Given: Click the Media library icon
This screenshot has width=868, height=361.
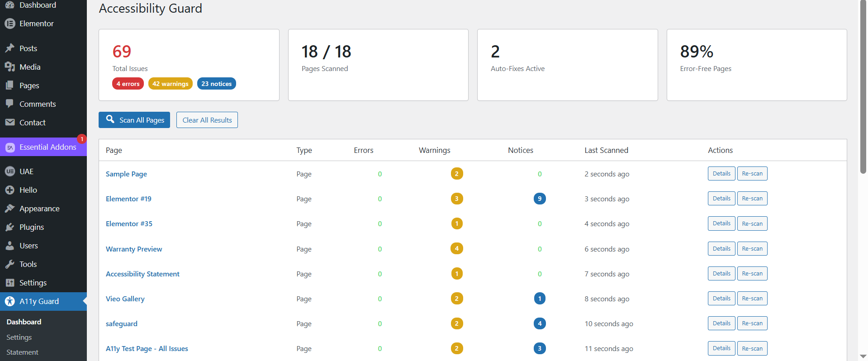Looking at the screenshot, I should point(10,67).
